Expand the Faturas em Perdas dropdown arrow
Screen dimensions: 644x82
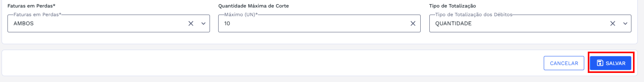click(203, 23)
